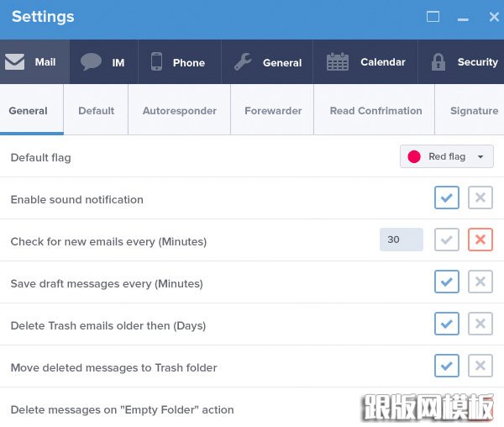
Task: Enable Save draft messages with check button
Action: [447, 282]
